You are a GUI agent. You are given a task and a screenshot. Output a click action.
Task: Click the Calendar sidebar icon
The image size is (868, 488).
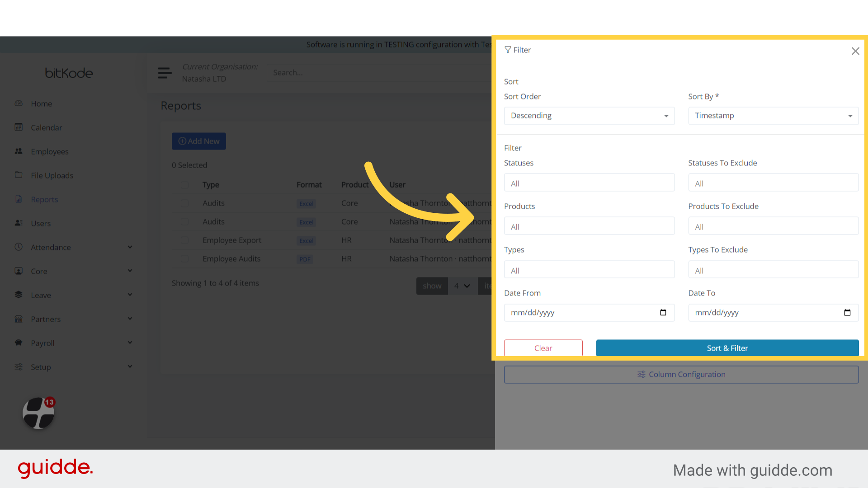[19, 127]
